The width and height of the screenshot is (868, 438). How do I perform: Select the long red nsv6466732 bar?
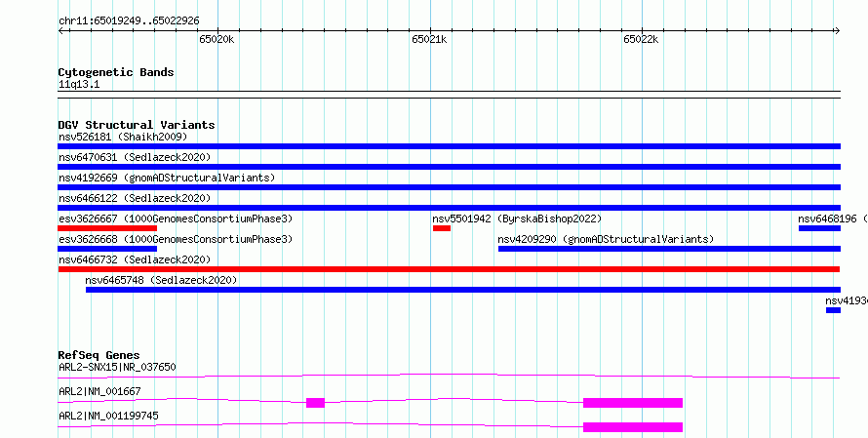449,269
